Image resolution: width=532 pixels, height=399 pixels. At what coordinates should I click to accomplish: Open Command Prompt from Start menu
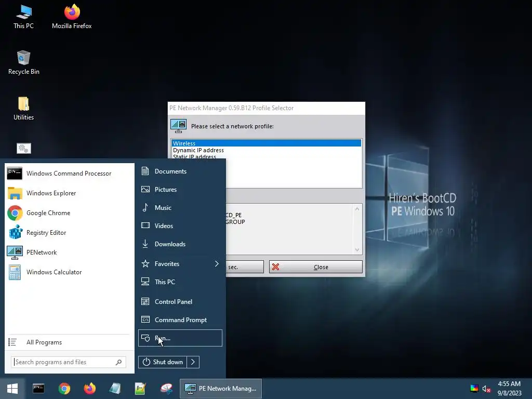(180, 320)
